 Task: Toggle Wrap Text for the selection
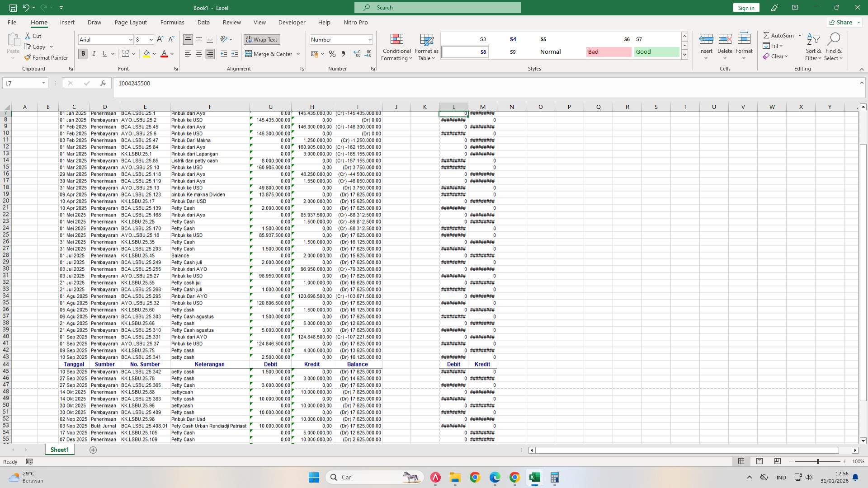pos(262,39)
